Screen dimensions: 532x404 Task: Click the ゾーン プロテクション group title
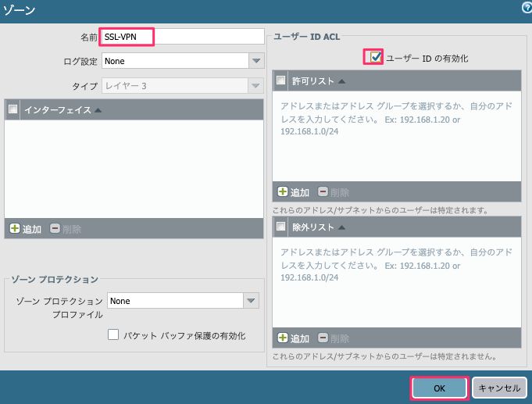(55, 280)
